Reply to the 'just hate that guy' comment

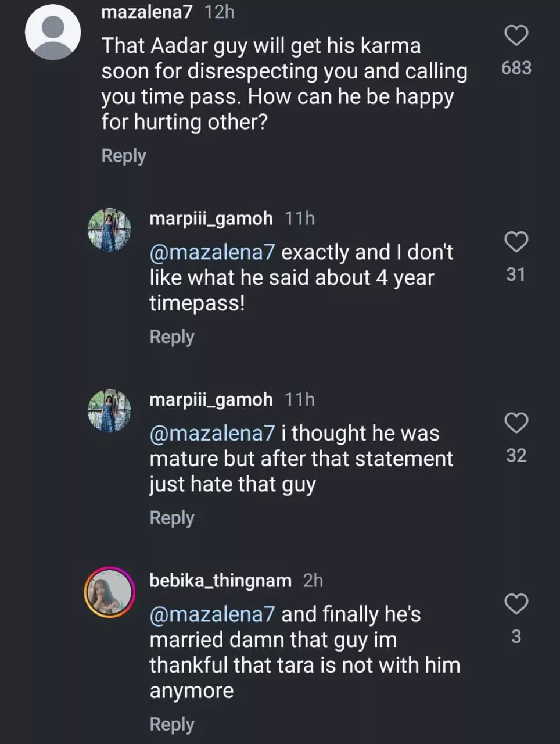(x=171, y=518)
